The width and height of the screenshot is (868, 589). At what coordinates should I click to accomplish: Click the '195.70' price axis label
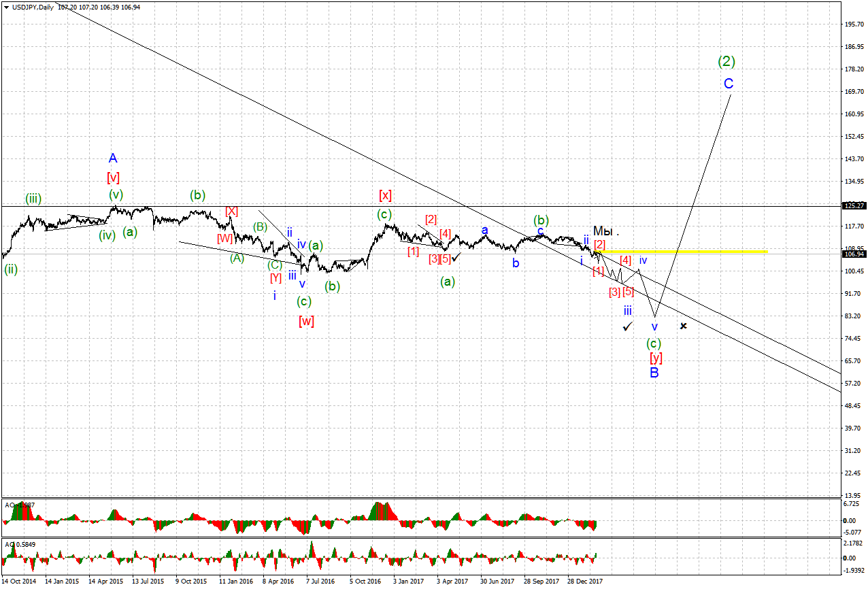click(854, 24)
